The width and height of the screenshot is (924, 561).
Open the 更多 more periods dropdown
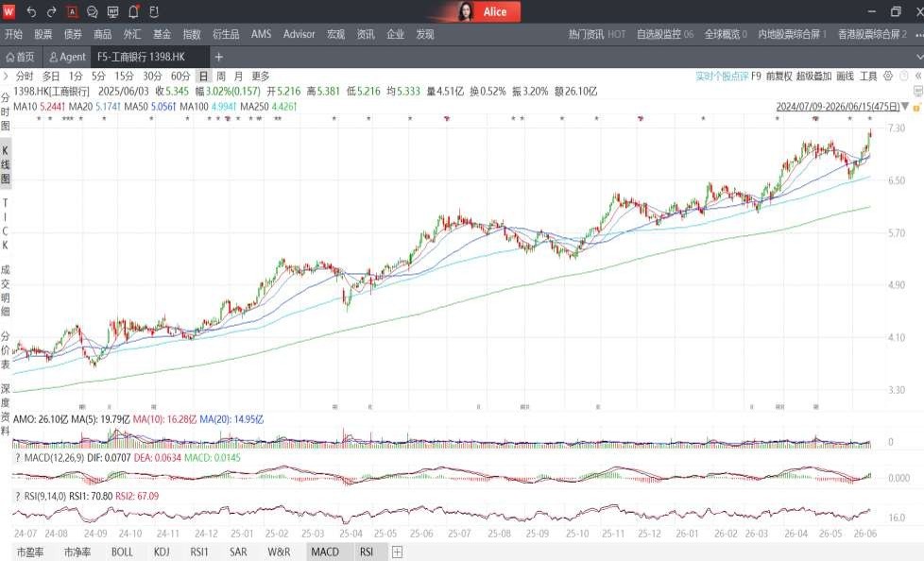(261, 76)
